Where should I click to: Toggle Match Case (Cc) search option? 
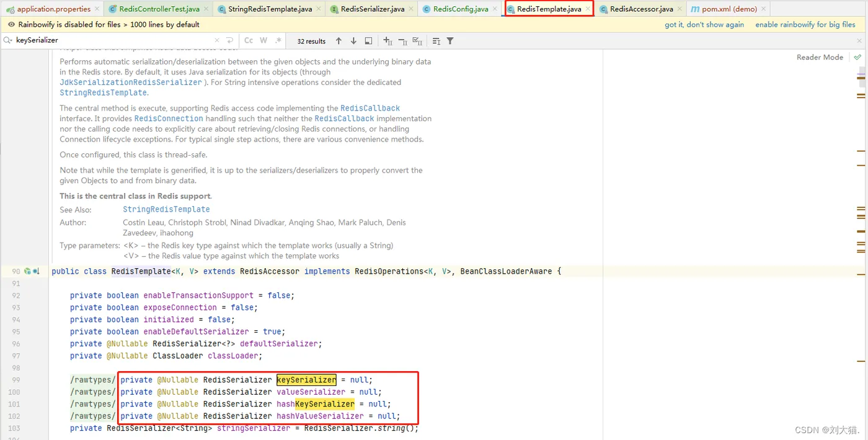coord(249,40)
